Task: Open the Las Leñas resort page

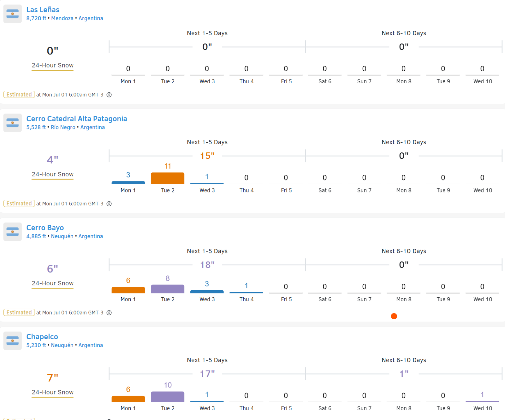Action: point(43,10)
